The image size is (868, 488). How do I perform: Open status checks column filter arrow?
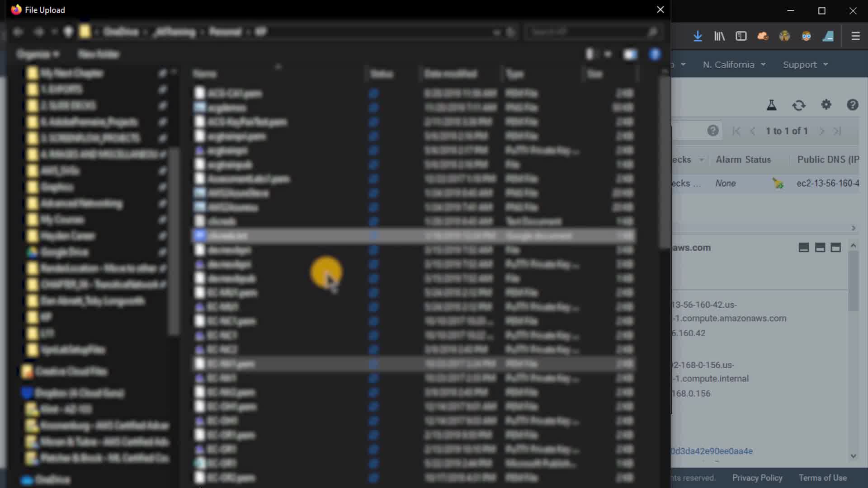pos(701,160)
